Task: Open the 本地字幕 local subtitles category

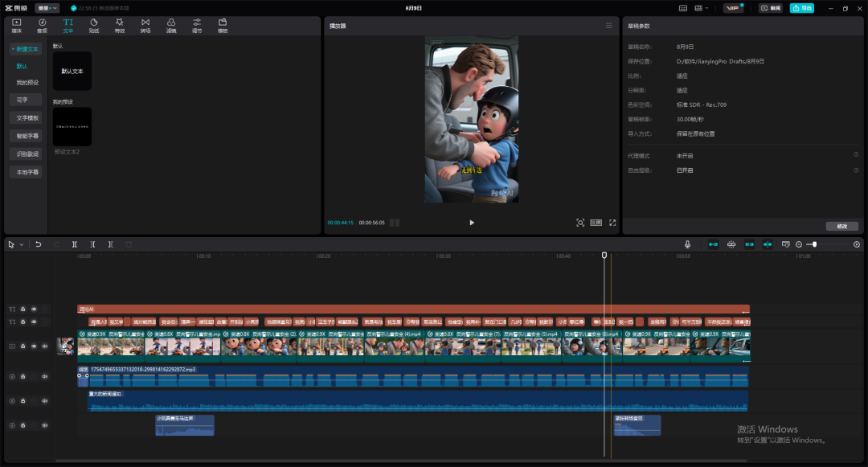Action: point(26,172)
